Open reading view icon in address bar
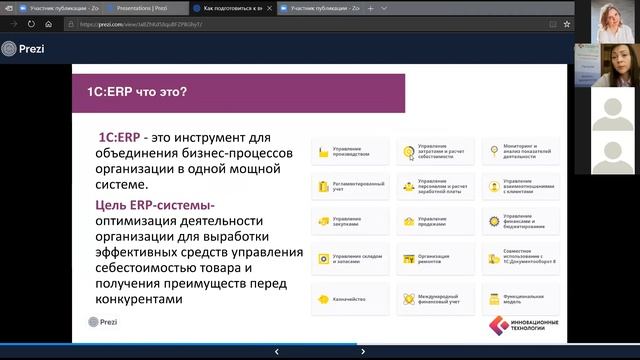The height and width of the screenshot is (360, 640). (553, 24)
